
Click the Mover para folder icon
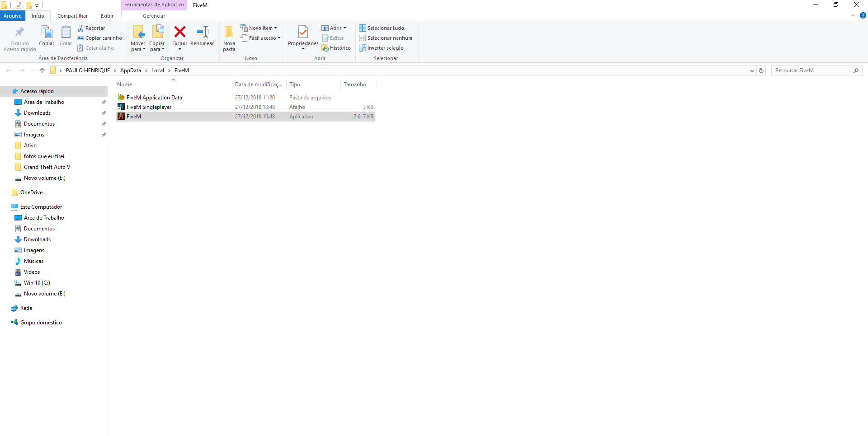point(138,32)
